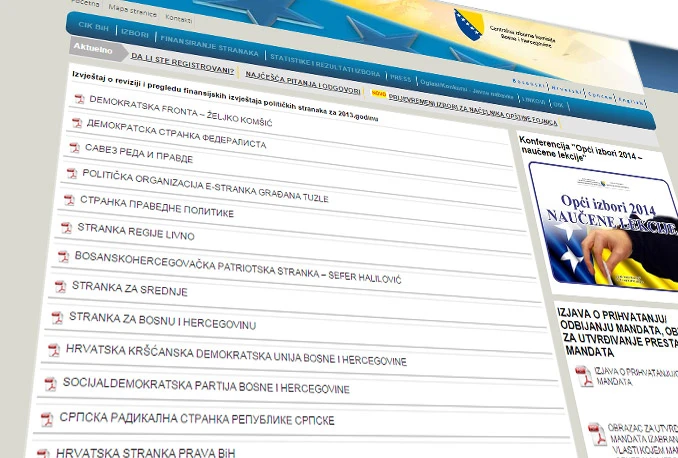
Task: Open the Press menu item
Action: (x=400, y=78)
